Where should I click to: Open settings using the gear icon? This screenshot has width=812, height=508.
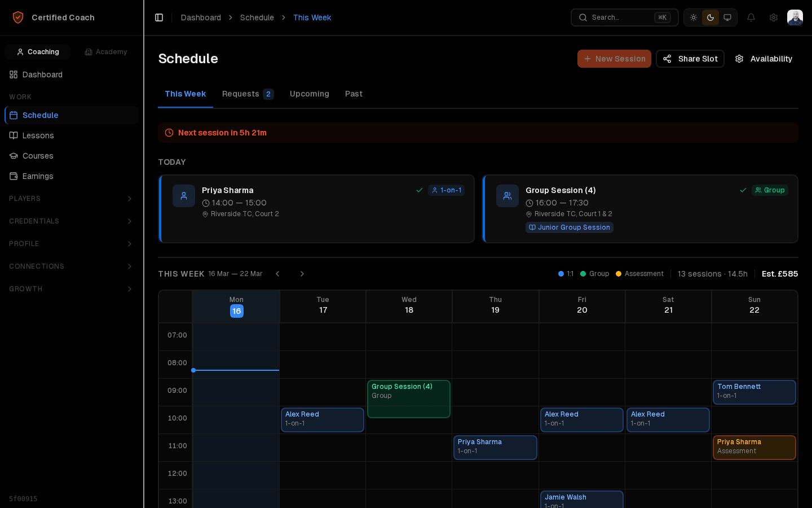click(774, 17)
